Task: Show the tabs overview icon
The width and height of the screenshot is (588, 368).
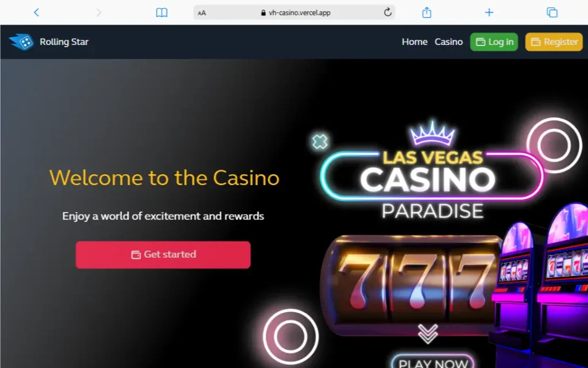Action: (552, 13)
